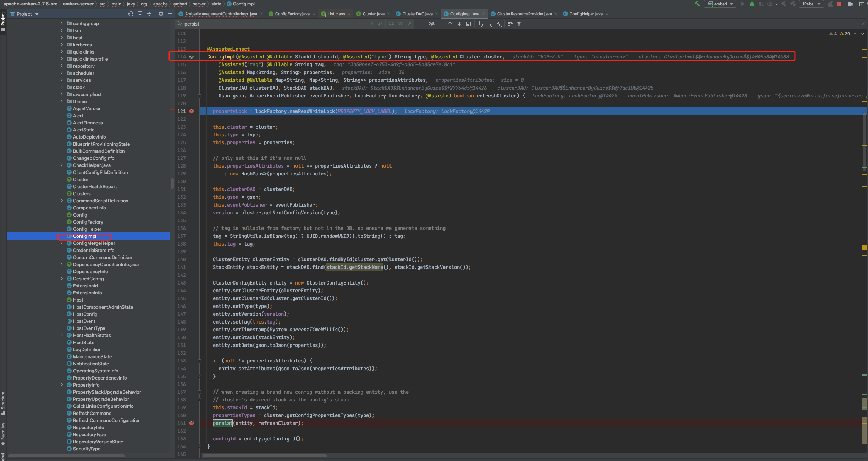The image size is (868, 461).
Task: Locate the opened file in the Project tree
Action: 131,14
